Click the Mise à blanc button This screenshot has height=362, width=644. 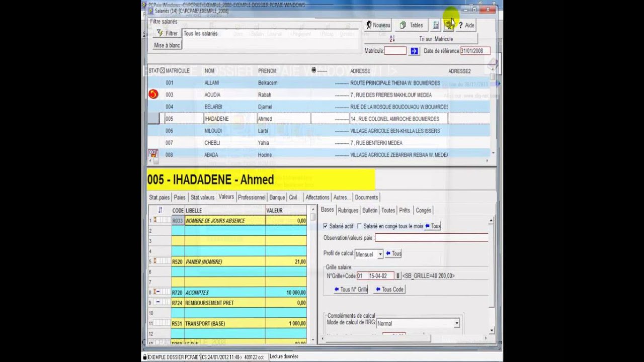(x=167, y=45)
